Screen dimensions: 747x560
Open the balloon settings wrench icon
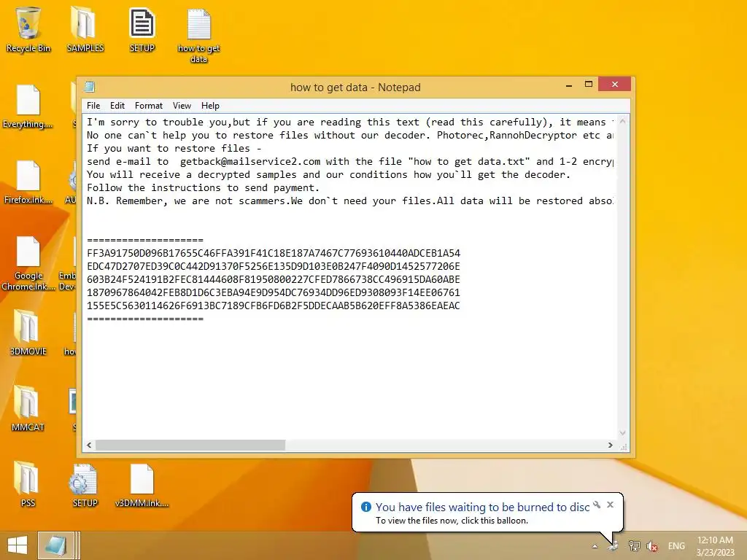coord(597,505)
